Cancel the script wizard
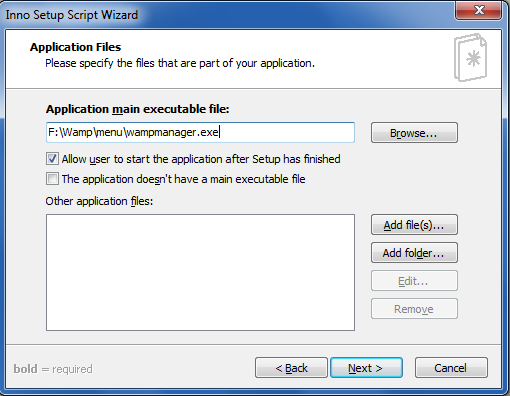The width and height of the screenshot is (510, 396). coord(451,368)
